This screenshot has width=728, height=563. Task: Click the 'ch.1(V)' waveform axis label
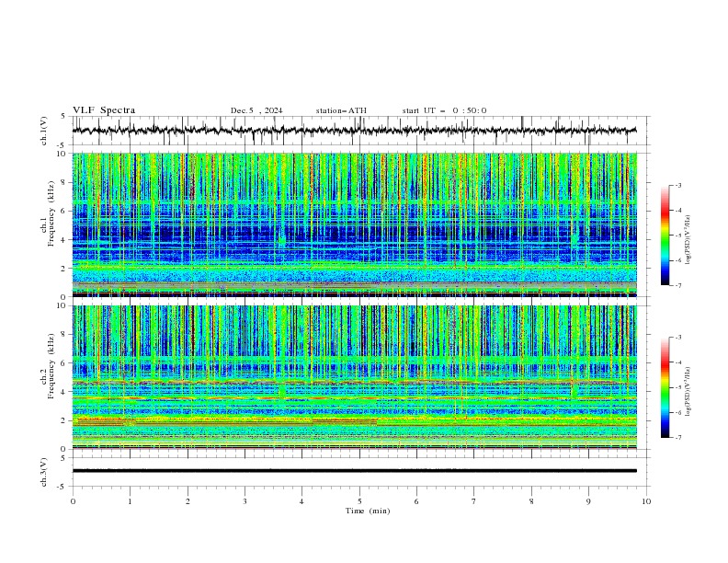coord(44,131)
